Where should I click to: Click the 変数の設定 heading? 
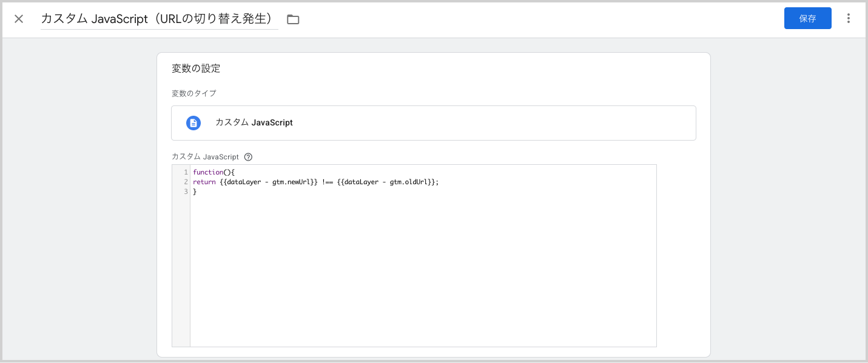[x=195, y=68]
